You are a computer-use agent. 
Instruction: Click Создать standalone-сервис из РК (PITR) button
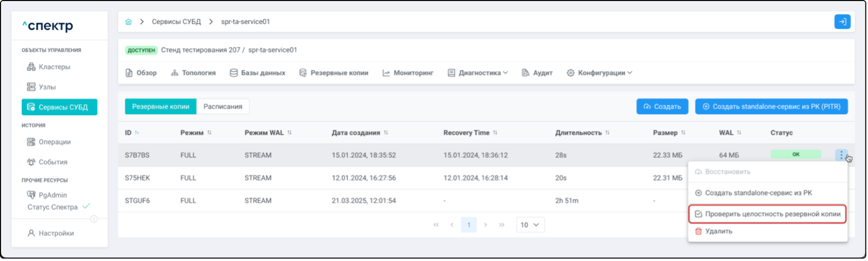pos(771,106)
